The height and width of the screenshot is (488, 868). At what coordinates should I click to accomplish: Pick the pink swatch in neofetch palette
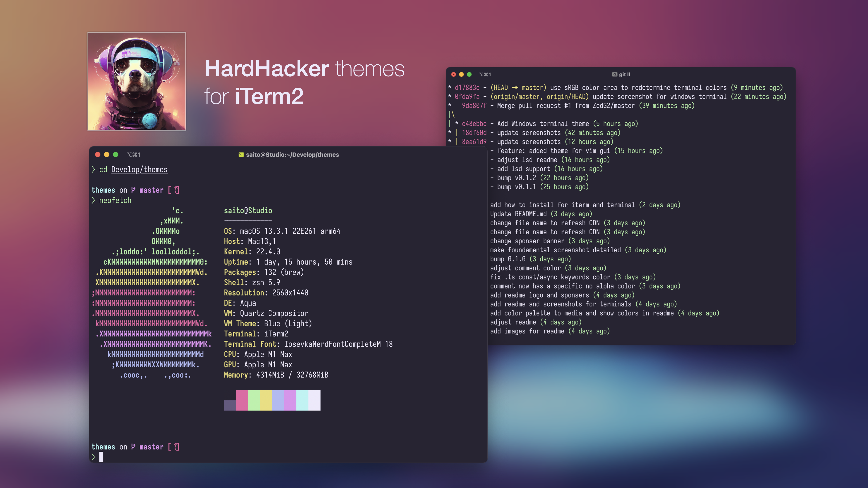pos(242,400)
